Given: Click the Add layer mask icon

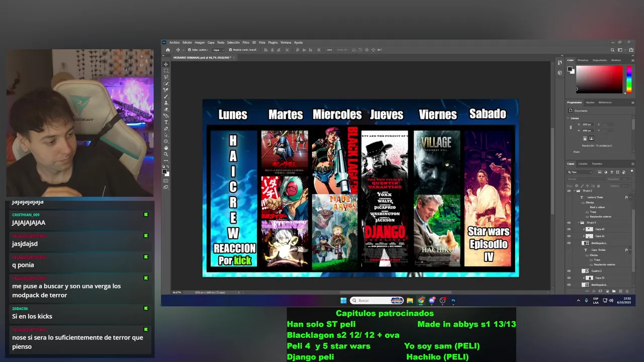Looking at the screenshot, I should (x=600, y=291).
